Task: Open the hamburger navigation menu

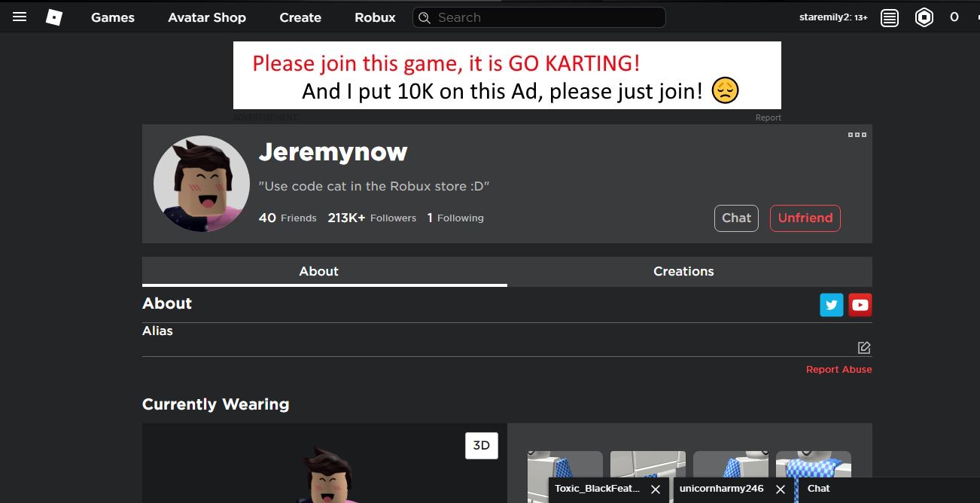Action: pyautogui.click(x=20, y=17)
